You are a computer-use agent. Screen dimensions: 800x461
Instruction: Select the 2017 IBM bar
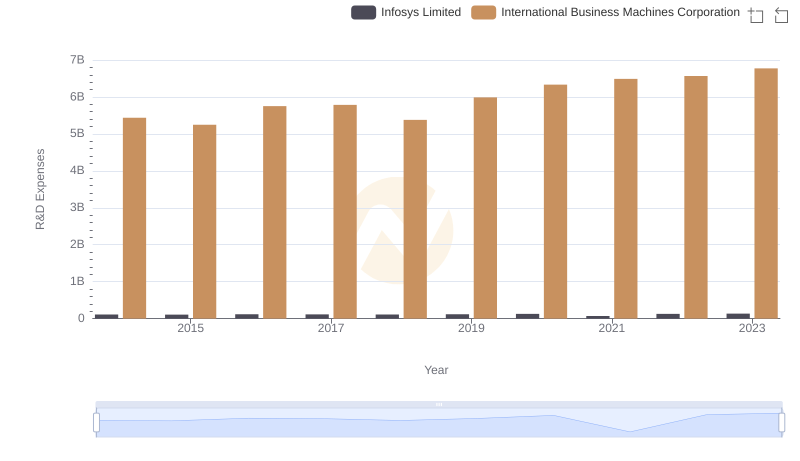pos(345,212)
